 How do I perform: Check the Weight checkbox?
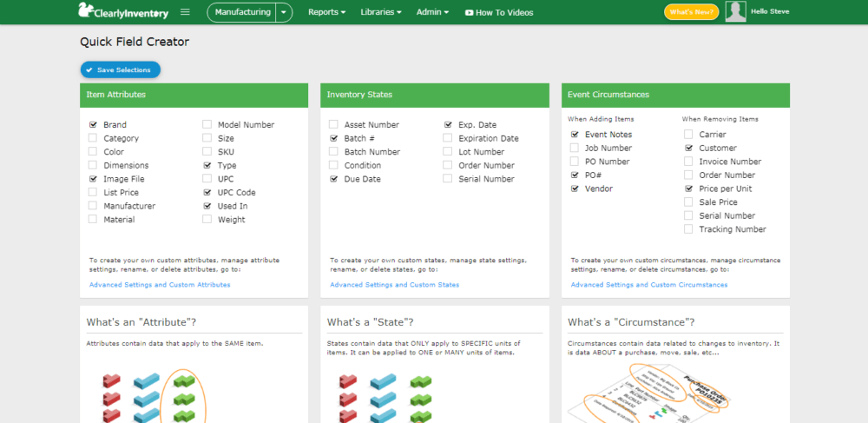pos(207,219)
